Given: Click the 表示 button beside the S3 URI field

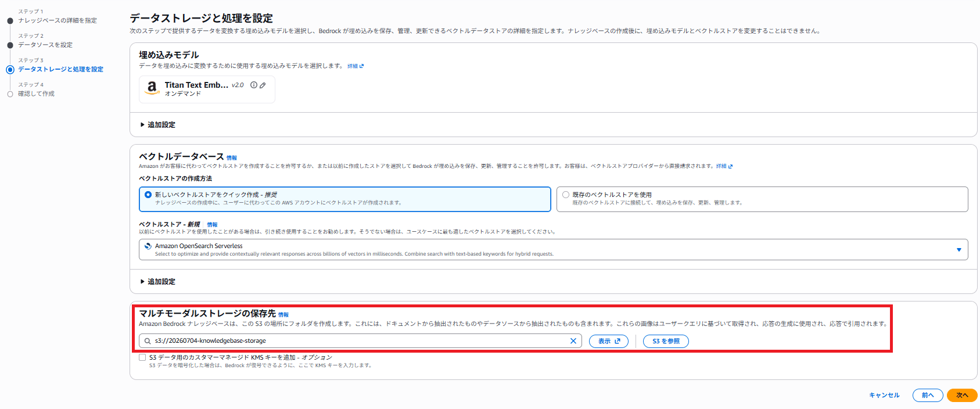Looking at the screenshot, I should 609,341.
